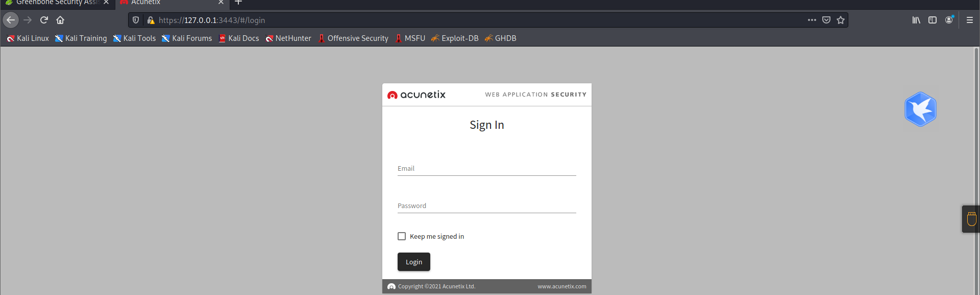Open the hamburger application menu
Image resolution: width=980 pixels, height=295 pixels.
tap(970, 20)
